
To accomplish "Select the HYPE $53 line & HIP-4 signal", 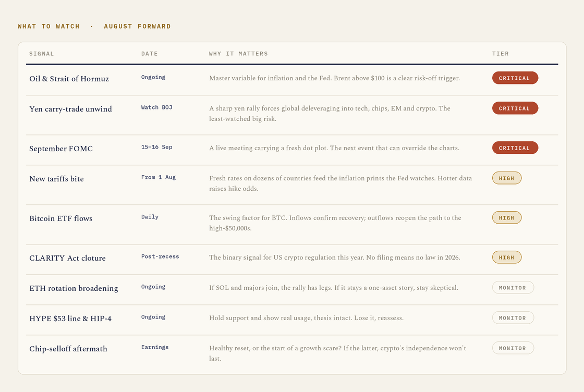I will pos(70,318).
